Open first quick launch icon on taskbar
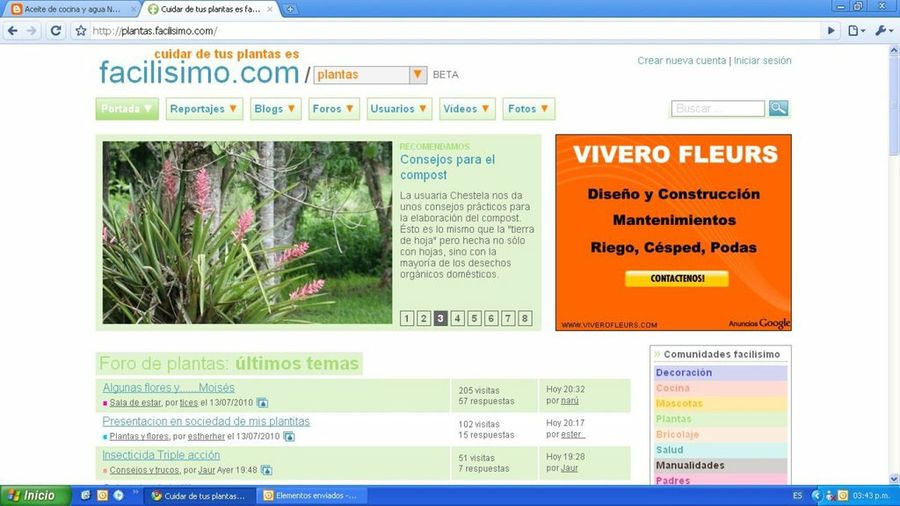900x506 pixels. pyautogui.click(x=85, y=495)
